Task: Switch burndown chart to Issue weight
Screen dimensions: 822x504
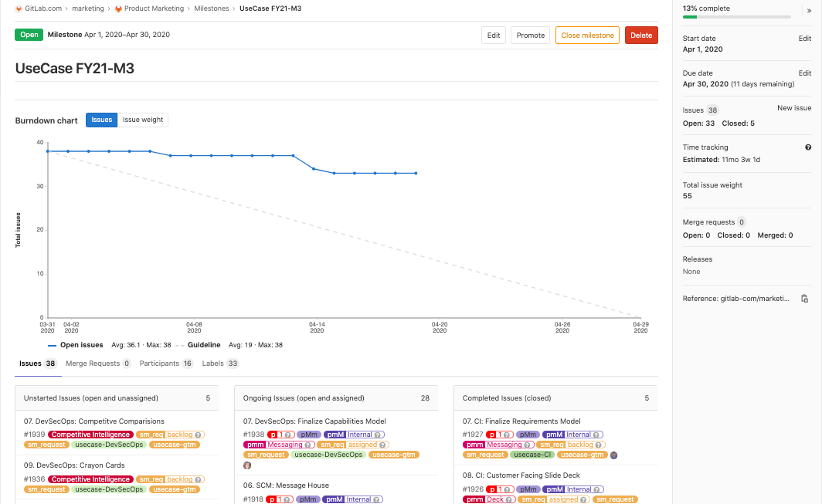Action: tap(143, 120)
